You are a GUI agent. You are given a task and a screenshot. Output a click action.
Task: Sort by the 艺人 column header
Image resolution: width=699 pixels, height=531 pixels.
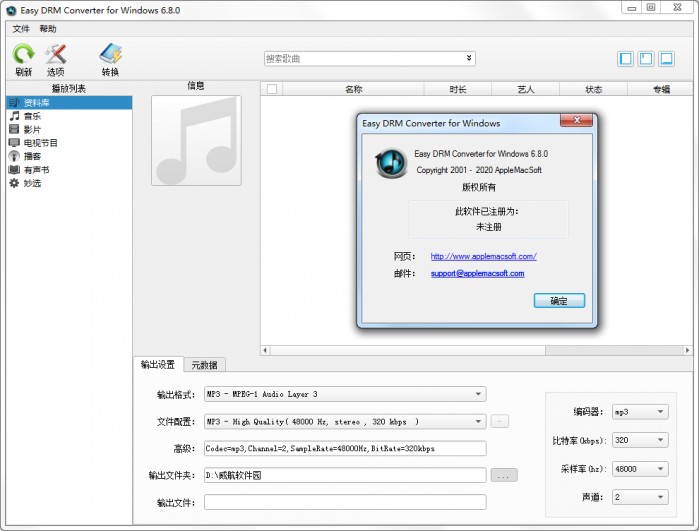pyautogui.click(x=526, y=89)
